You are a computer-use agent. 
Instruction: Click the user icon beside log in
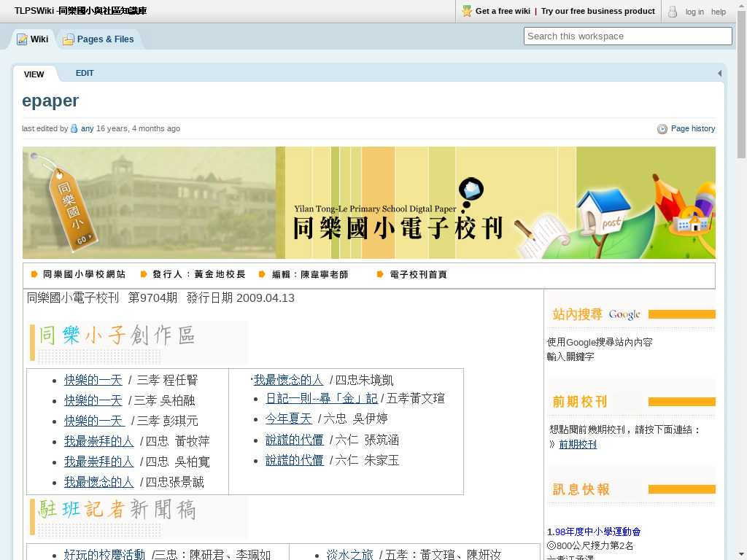tap(673, 12)
